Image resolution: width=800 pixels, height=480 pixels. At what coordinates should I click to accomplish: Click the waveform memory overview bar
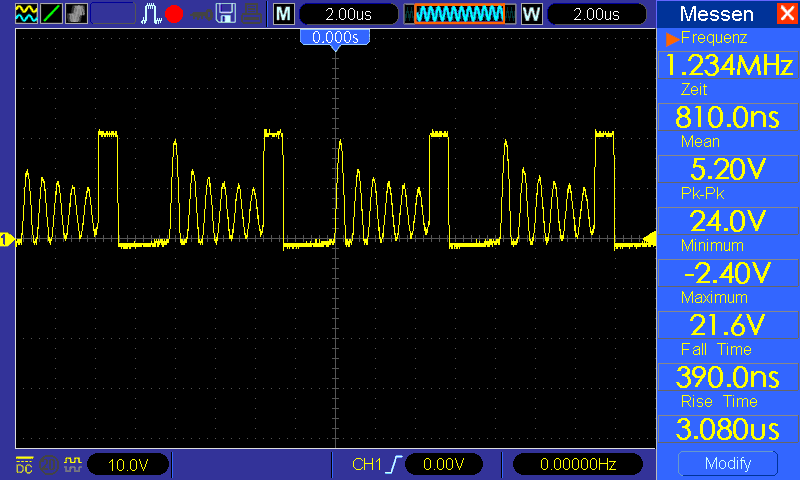coord(460,14)
